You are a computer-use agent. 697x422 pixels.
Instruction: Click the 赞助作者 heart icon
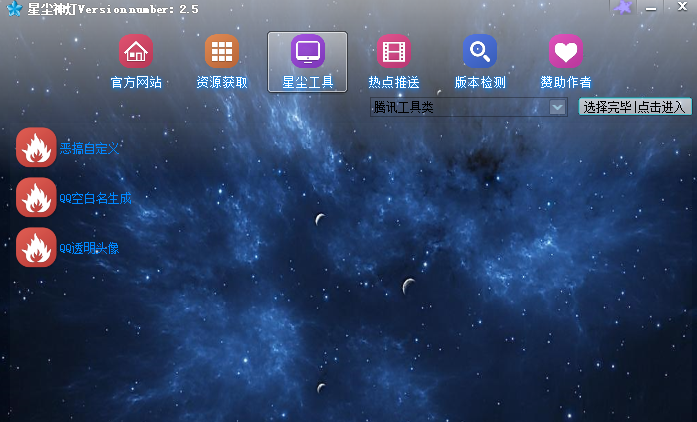pos(565,51)
